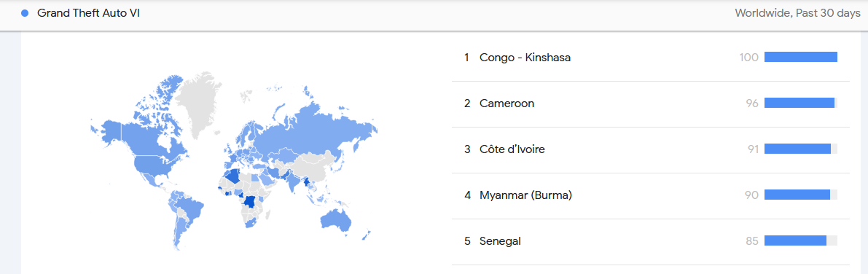Click the Myanmar interest bar showing 90

point(800,195)
